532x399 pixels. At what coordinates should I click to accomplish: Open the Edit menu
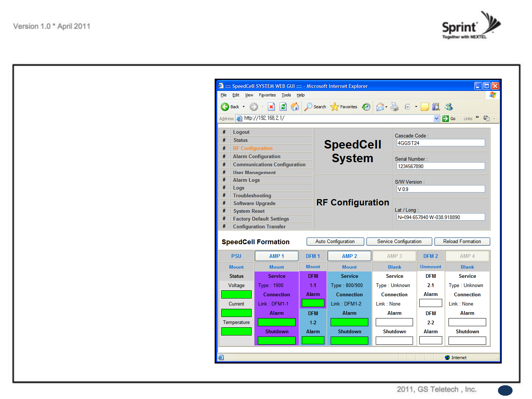tap(236, 95)
